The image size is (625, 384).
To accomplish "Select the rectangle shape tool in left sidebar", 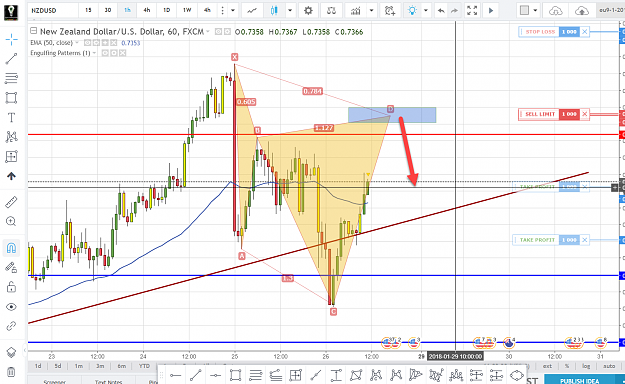I will click(x=11, y=98).
